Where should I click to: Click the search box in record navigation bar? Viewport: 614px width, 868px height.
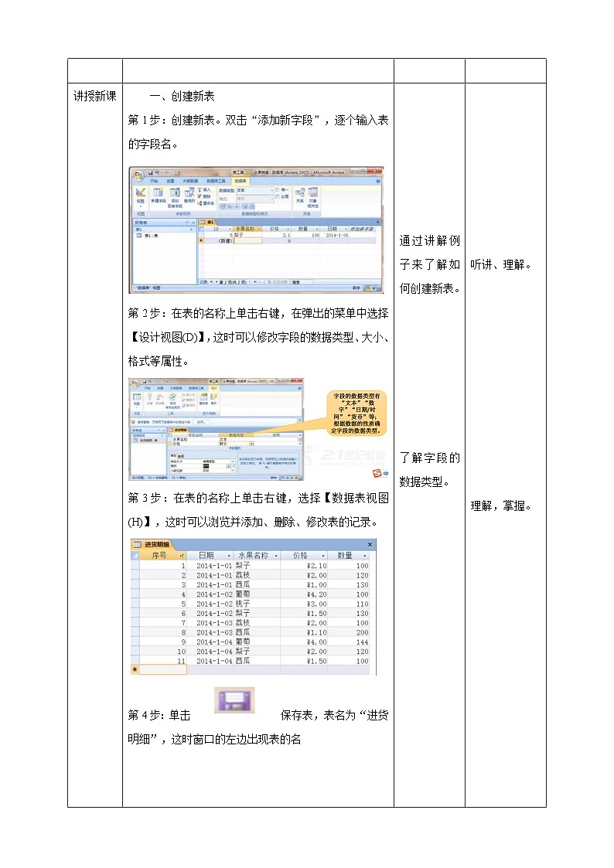pyautogui.click(x=302, y=282)
